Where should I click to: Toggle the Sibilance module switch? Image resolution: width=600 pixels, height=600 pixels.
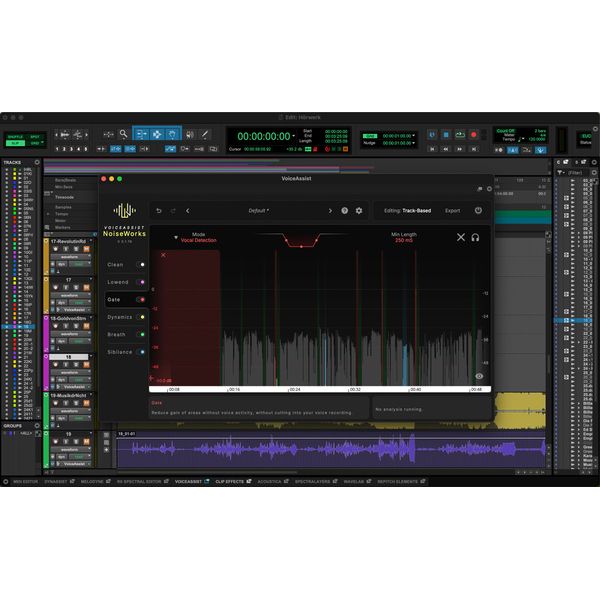[141, 352]
